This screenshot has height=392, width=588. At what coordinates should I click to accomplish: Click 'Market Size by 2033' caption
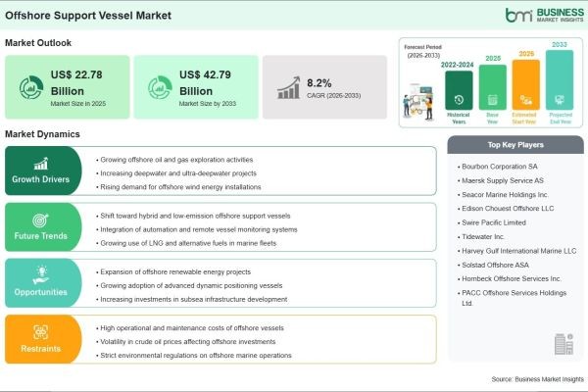click(208, 104)
